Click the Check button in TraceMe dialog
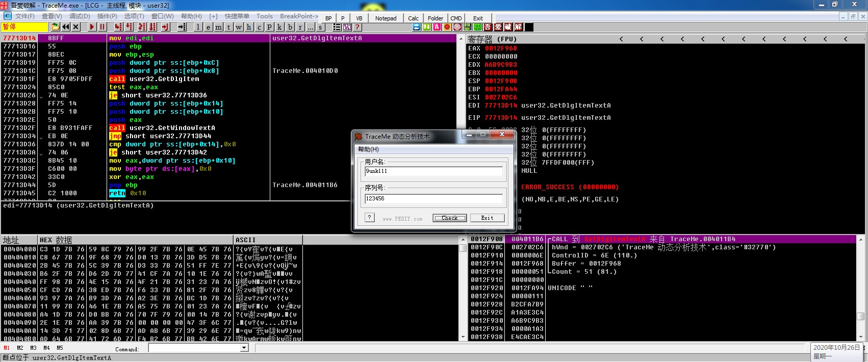The height and width of the screenshot is (362, 868). [449, 218]
